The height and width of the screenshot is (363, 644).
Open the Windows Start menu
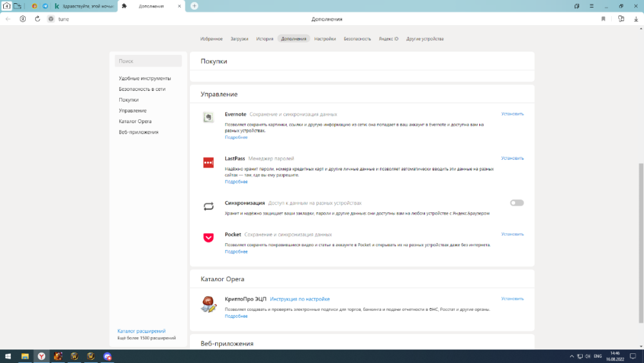point(8,357)
